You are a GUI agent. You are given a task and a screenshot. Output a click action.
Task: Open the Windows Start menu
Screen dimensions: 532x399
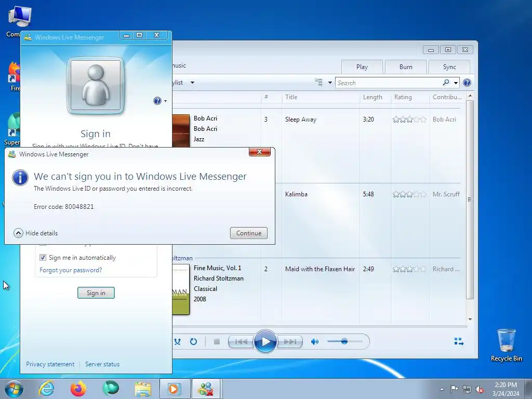tap(14, 389)
